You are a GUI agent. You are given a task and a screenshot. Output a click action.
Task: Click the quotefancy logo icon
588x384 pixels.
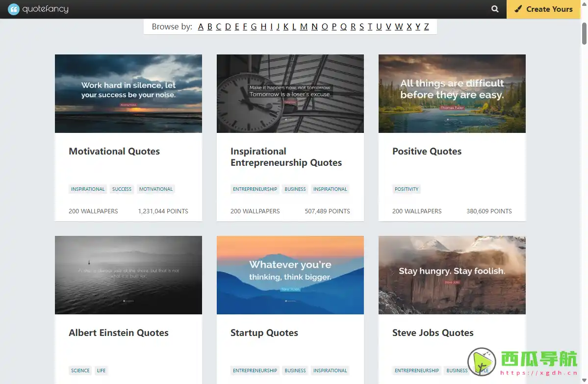click(x=14, y=9)
